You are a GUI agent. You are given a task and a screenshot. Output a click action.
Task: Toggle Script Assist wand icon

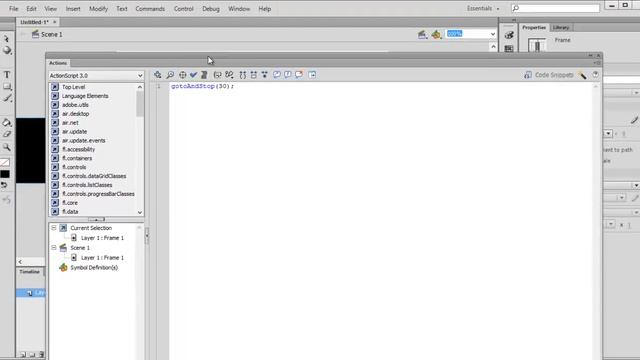pos(583,75)
